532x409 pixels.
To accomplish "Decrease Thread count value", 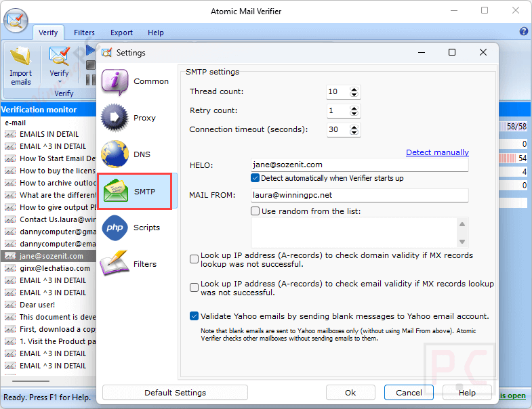I will (354, 94).
